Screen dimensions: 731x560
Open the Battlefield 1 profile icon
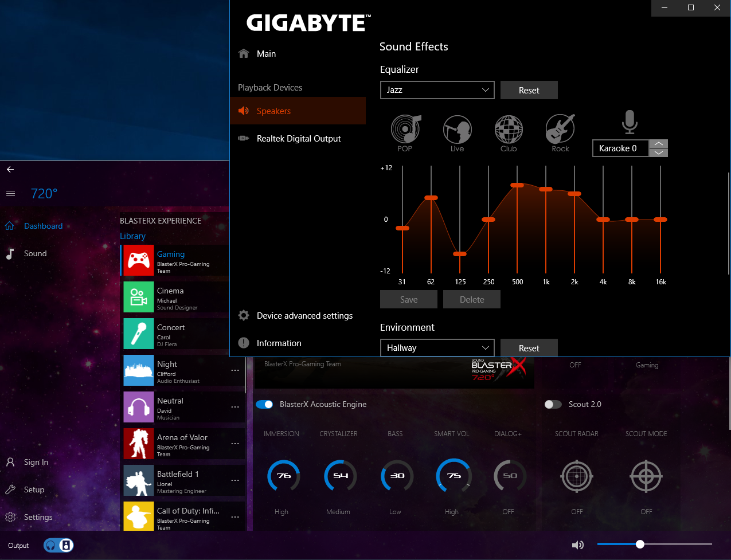point(139,480)
